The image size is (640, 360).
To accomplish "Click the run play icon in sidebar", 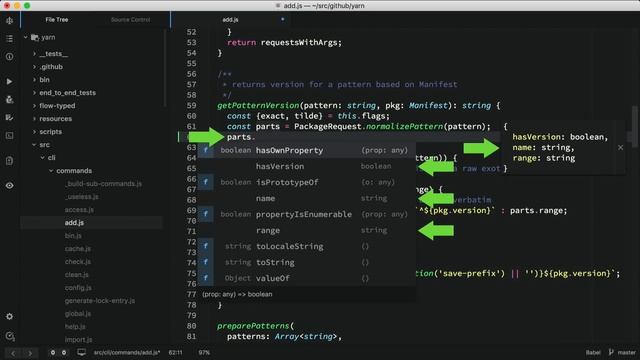I will click(9, 82).
